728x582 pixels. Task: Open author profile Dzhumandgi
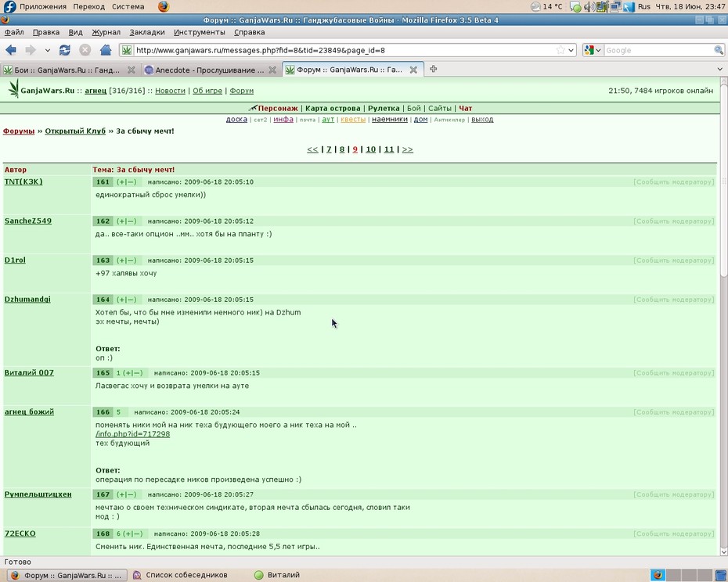27,300
